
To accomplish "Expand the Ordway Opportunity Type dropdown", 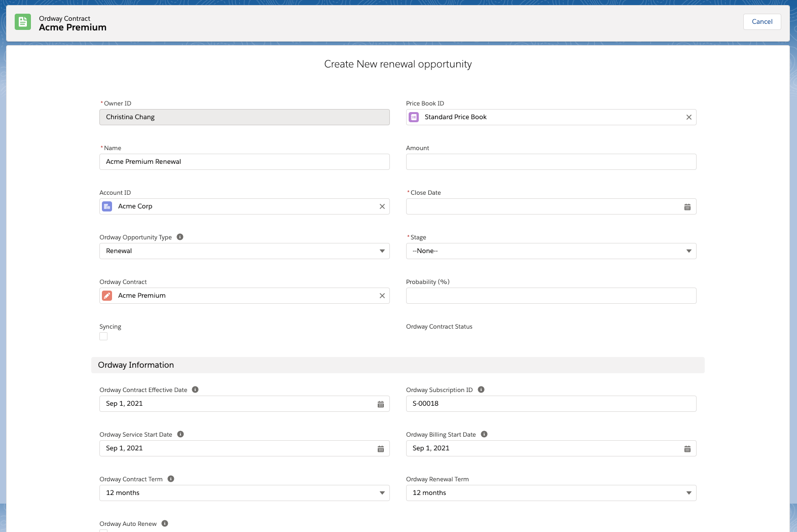I will 244,251.
